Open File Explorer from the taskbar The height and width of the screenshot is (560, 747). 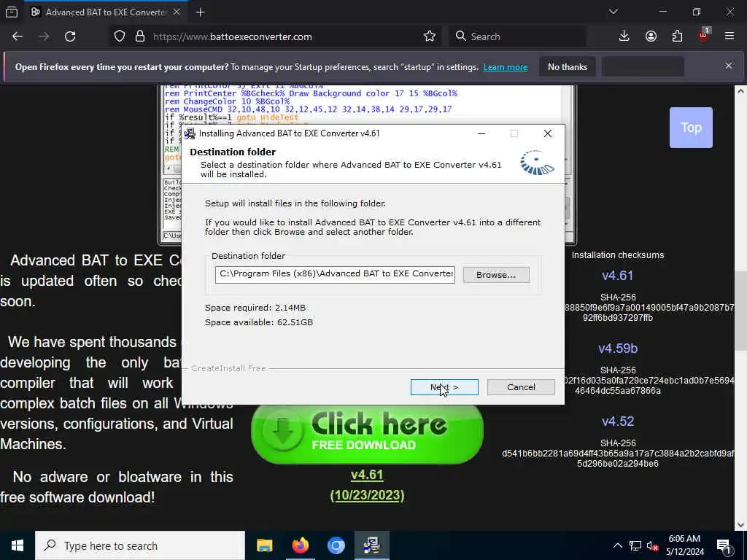tap(264, 545)
